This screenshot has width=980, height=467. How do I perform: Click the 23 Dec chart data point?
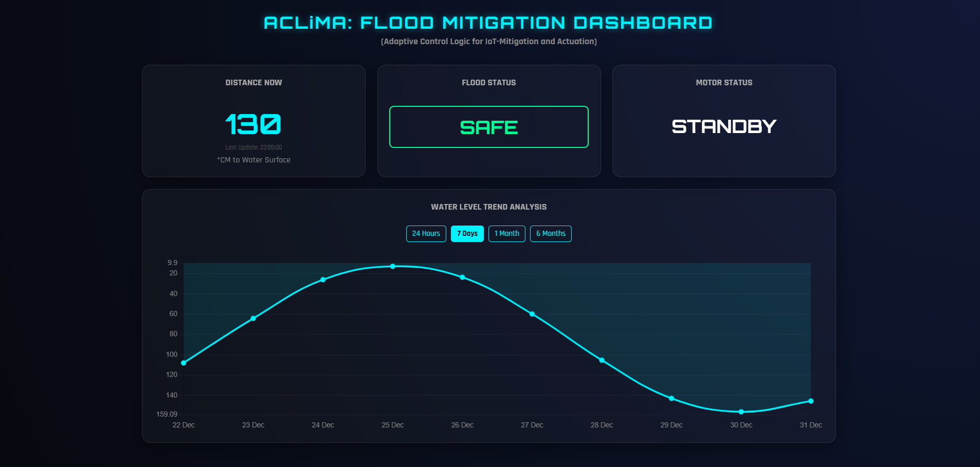click(253, 319)
